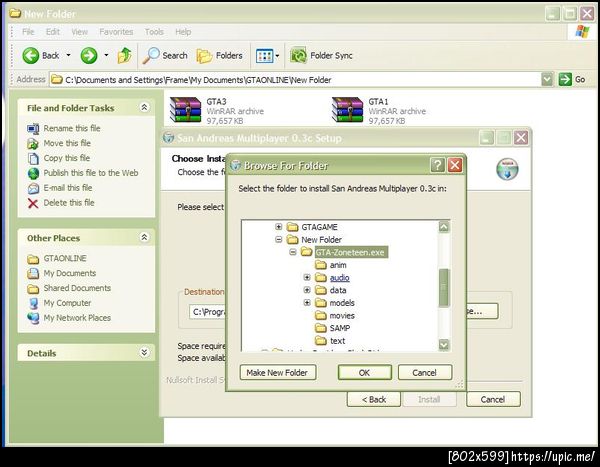
Task: Select the models folder
Action: [x=342, y=303]
